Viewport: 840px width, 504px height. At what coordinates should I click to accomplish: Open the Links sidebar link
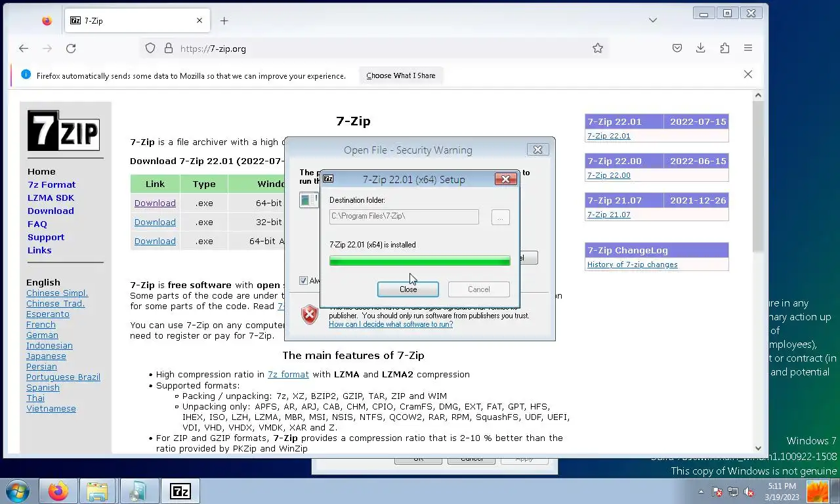pyautogui.click(x=39, y=250)
